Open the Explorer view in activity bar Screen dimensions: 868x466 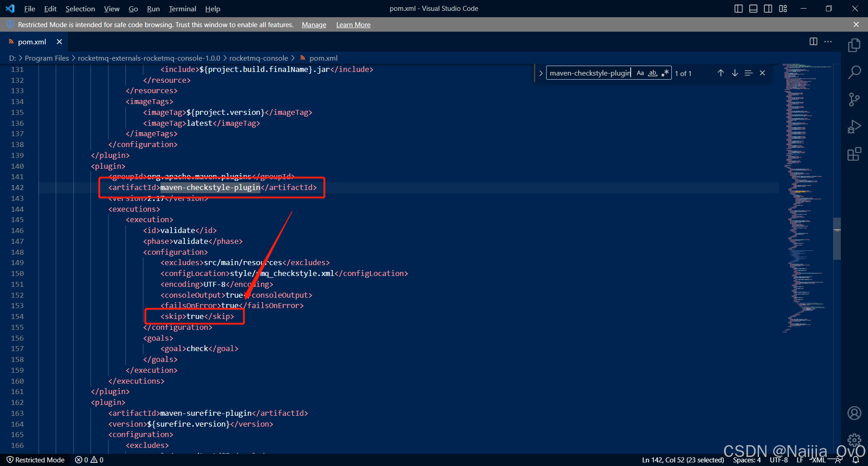854,45
